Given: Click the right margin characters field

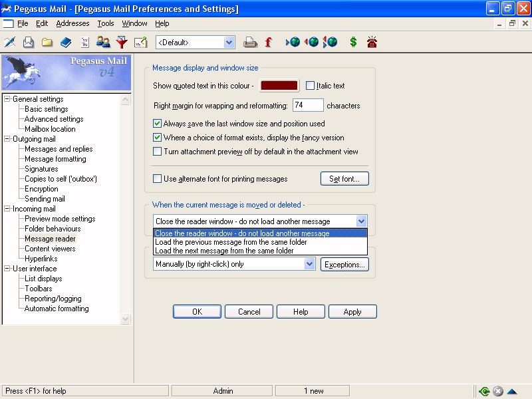Looking at the screenshot, I should coord(308,105).
